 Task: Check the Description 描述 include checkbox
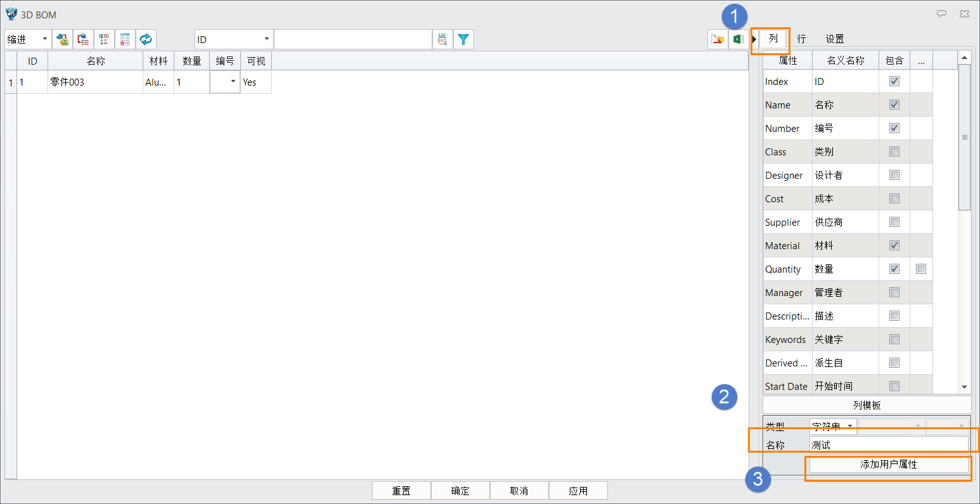(x=894, y=316)
